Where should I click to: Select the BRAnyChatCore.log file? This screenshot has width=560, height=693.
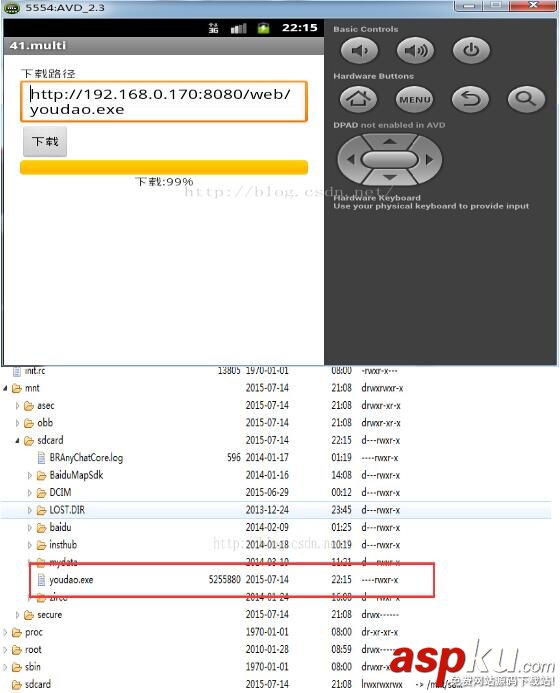86,457
